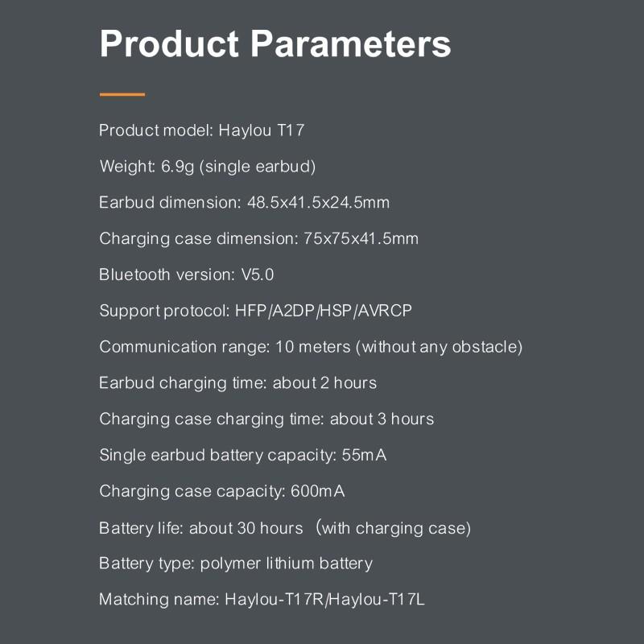Click the word Product in the title
Viewport: 644px width, 644px height.
click(169, 43)
